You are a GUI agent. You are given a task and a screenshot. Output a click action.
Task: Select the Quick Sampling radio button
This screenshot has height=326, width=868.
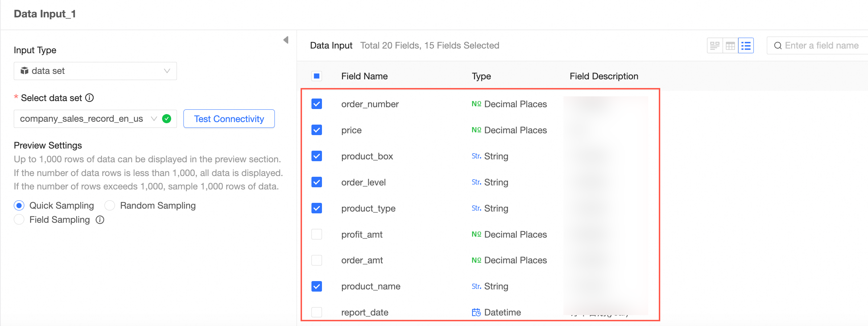pos(19,206)
